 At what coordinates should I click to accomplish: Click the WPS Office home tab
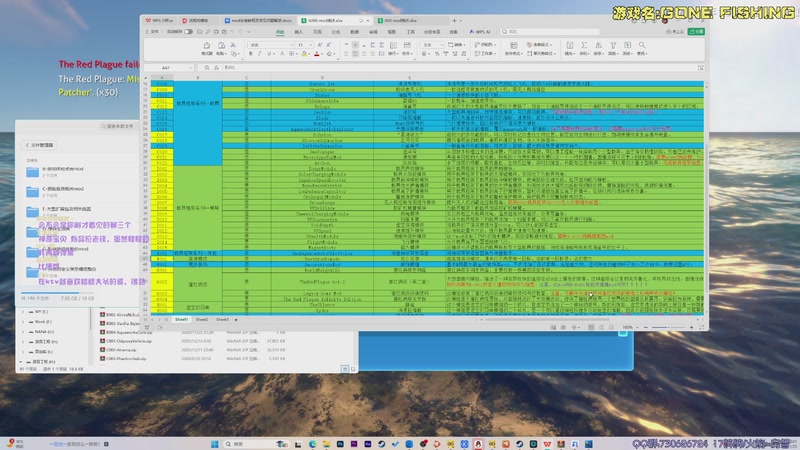point(160,20)
